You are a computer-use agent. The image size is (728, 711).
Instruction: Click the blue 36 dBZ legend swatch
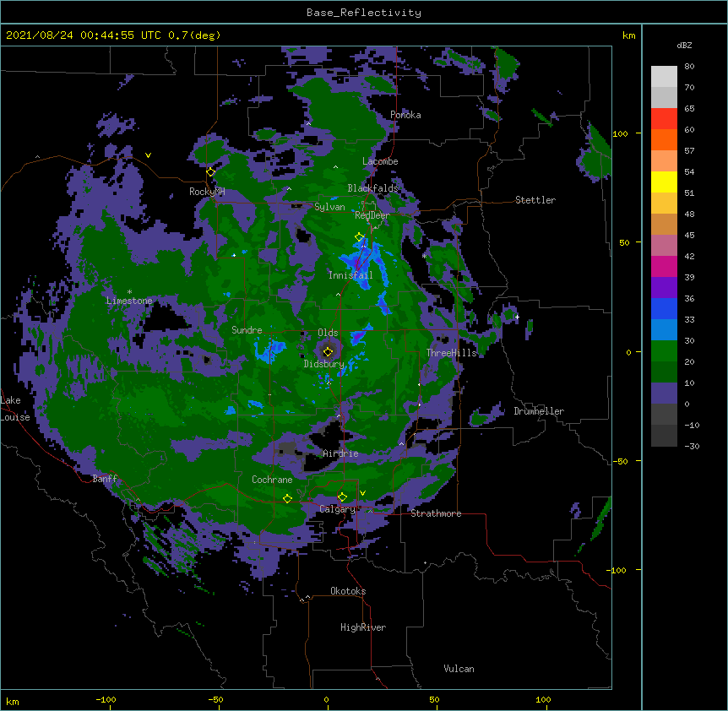point(664,308)
